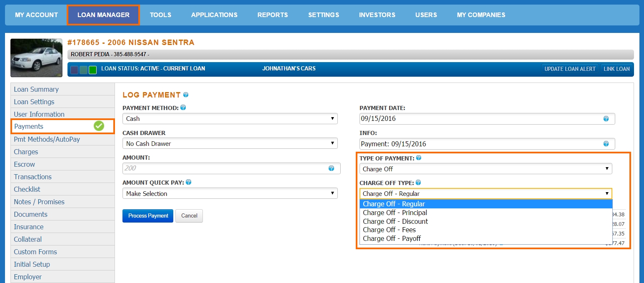Toggle the blue loan status square
This screenshot has width=644, height=283.
coord(74,70)
